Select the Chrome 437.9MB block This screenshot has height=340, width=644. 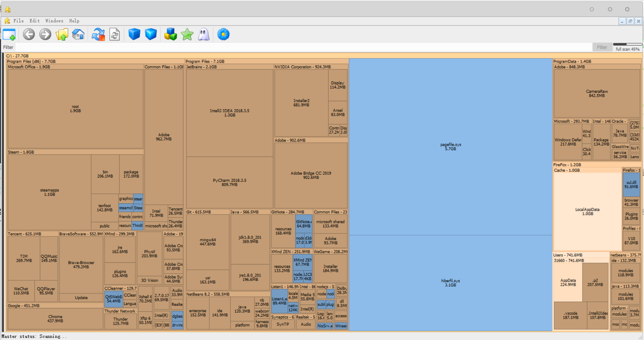55,319
